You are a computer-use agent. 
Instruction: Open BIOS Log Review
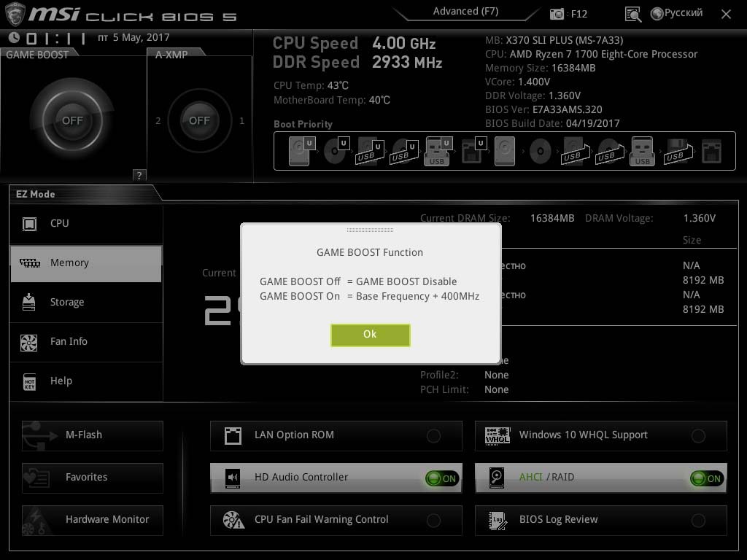[x=601, y=520]
